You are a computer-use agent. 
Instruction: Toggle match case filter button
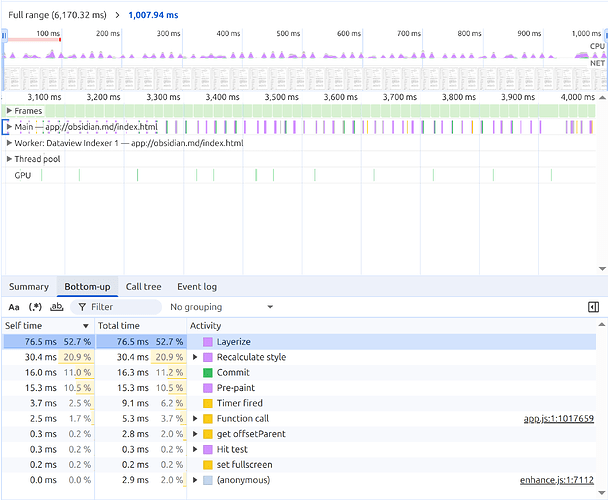click(14, 307)
